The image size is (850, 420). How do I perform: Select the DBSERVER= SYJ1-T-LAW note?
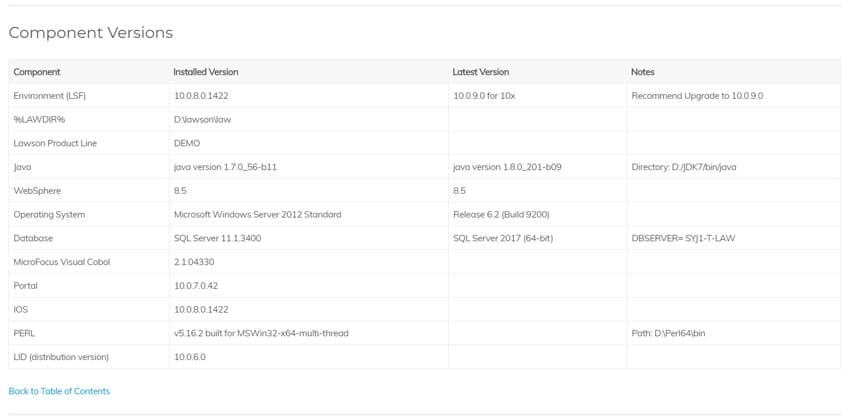(x=683, y=238)
